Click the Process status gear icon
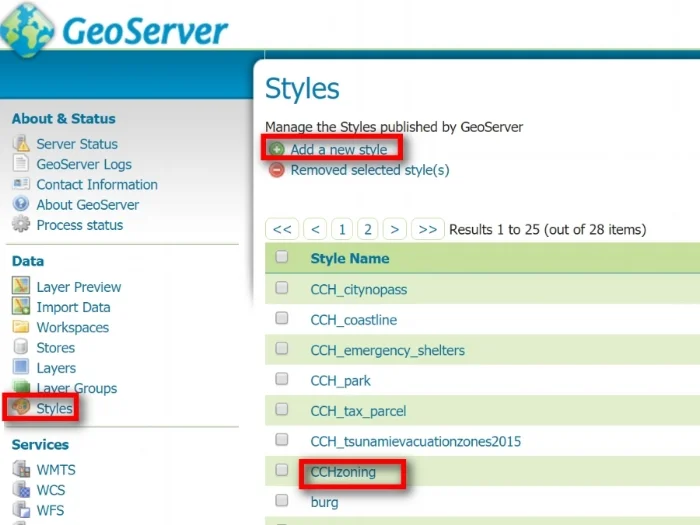 [21, 224]
